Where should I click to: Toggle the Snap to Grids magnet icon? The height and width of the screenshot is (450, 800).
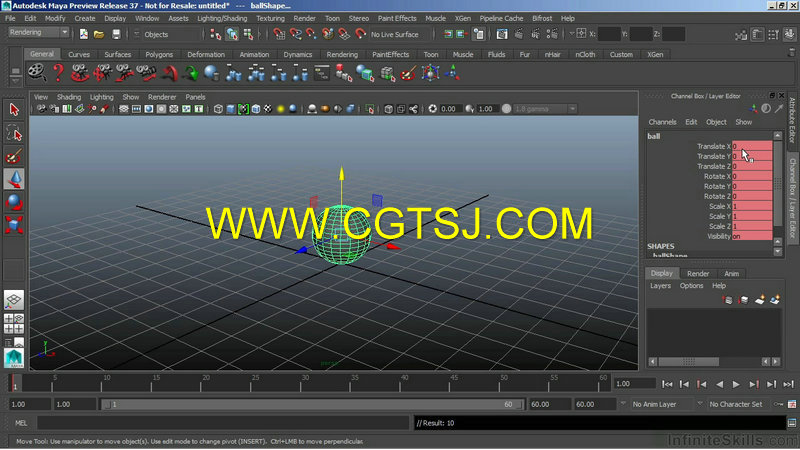coord(280,34)
